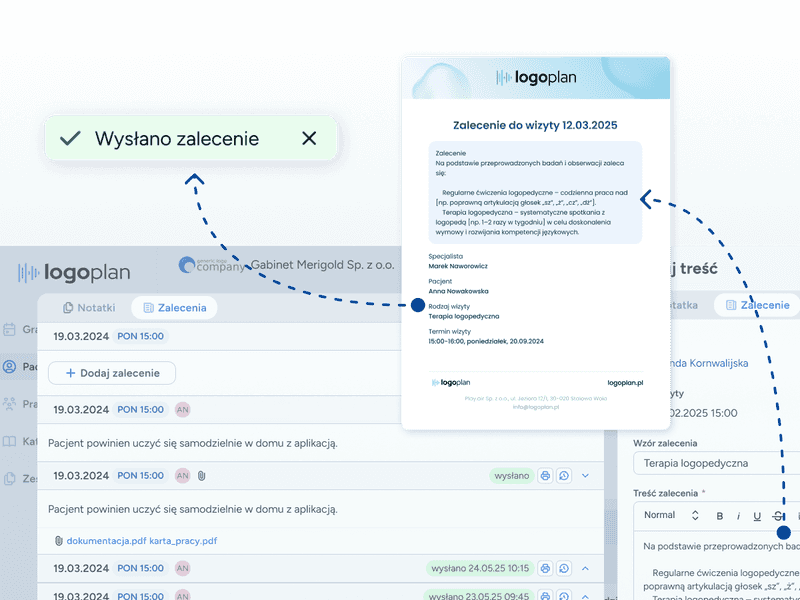Select the Zalecenie tab on the right panel
The width and height of the screenshot is (800, 600).
757,305
